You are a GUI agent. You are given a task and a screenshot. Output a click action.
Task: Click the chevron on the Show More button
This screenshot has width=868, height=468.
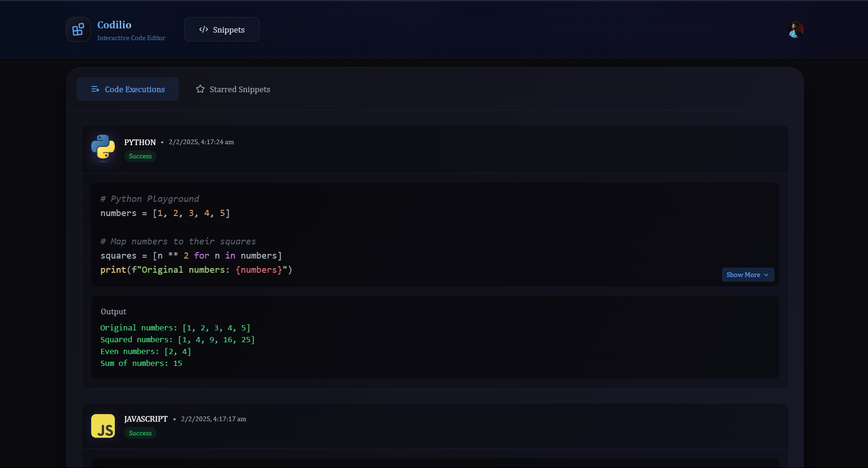(766, 275)
